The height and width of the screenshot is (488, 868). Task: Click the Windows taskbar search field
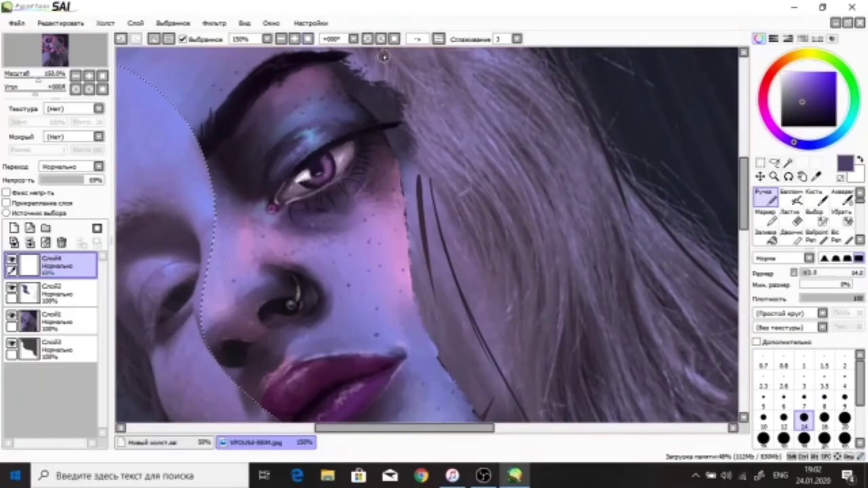[x=139, y=476]
